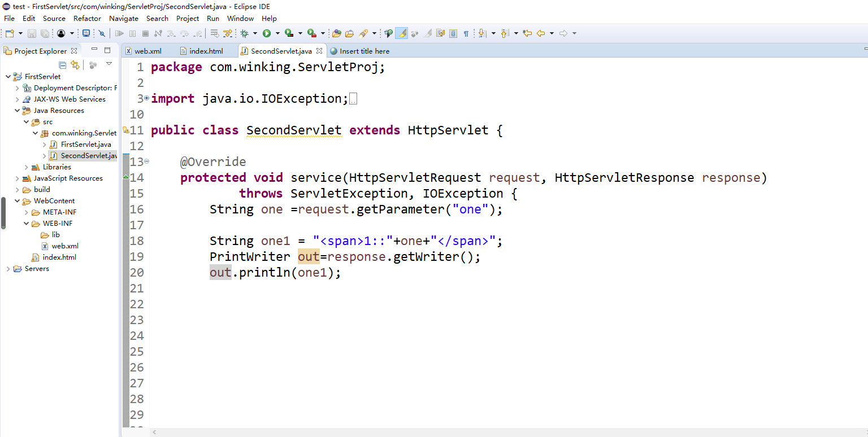This screenshot has height=437, width=868.
Task: Click the override indicator on line 14
Action: pyautogui.click(x=126, y=177)
